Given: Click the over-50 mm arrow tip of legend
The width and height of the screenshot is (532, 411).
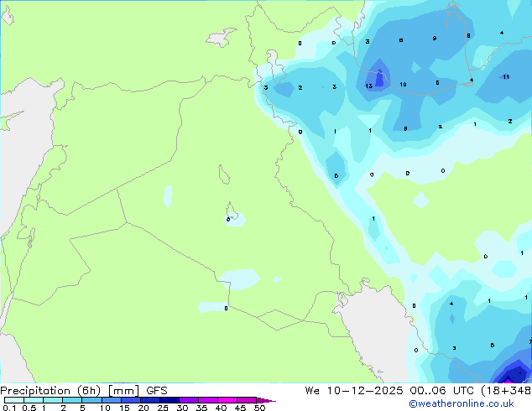Looking at the screenshot, I should click(266, 400).
